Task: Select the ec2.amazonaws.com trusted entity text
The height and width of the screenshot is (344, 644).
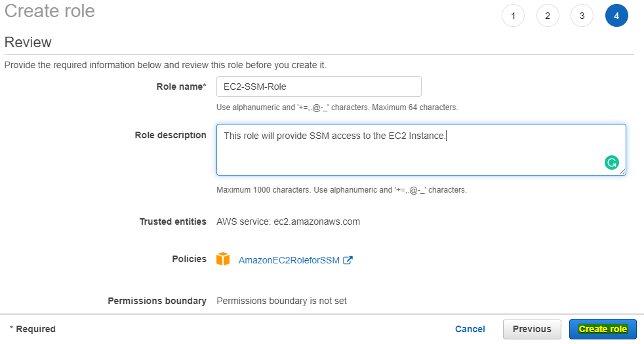Action: (x=317, y=221)
